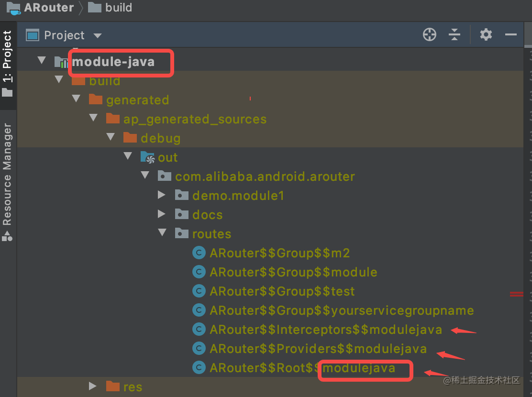Open class ARouter$$Group$$module

pyautogui.click(x=293, y=272)
